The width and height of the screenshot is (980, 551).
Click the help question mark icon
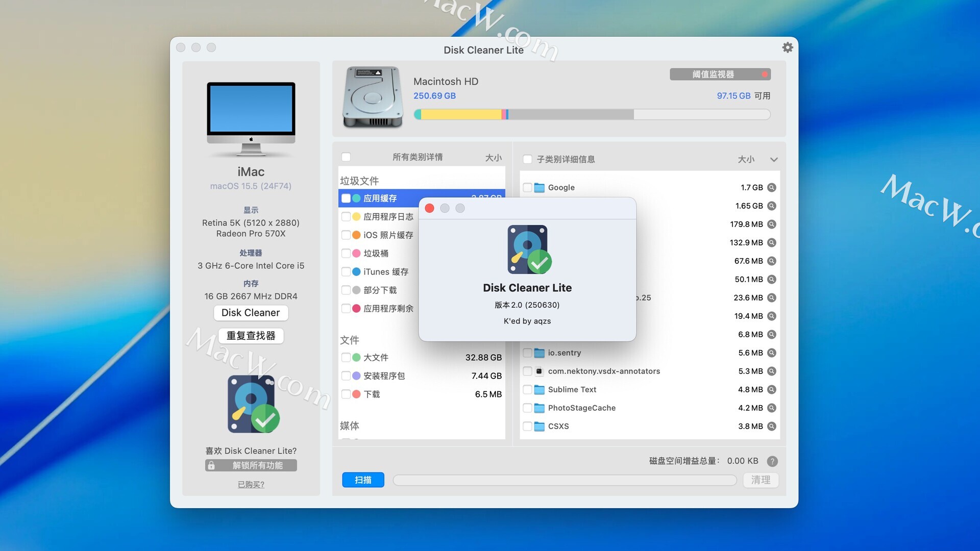coord(772,461)
